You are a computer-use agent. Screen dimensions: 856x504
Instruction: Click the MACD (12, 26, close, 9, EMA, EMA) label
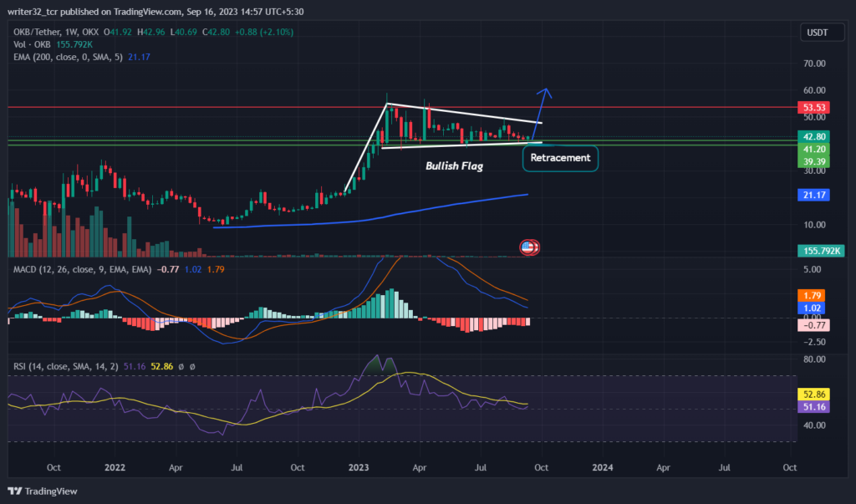[83, 269]
